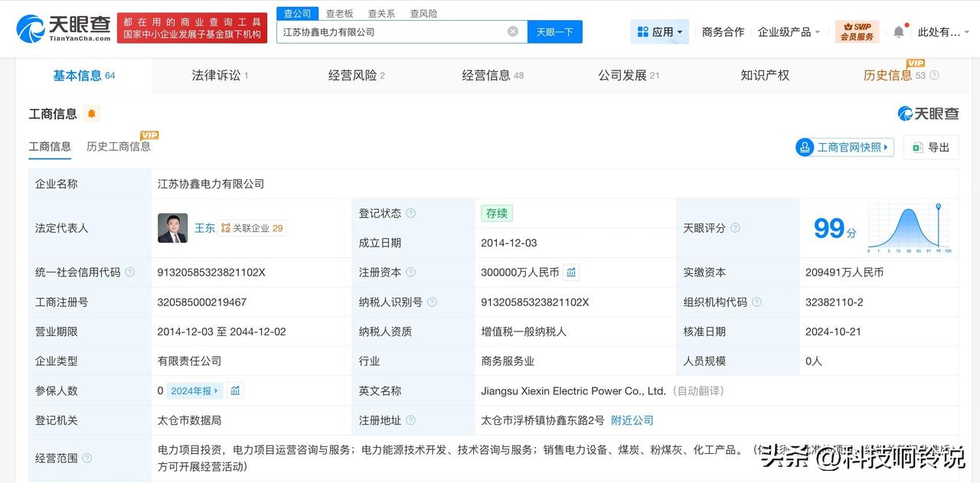Select the 查老板 search tab
This screenshot has width=980, height=483.
pos(339,13)
